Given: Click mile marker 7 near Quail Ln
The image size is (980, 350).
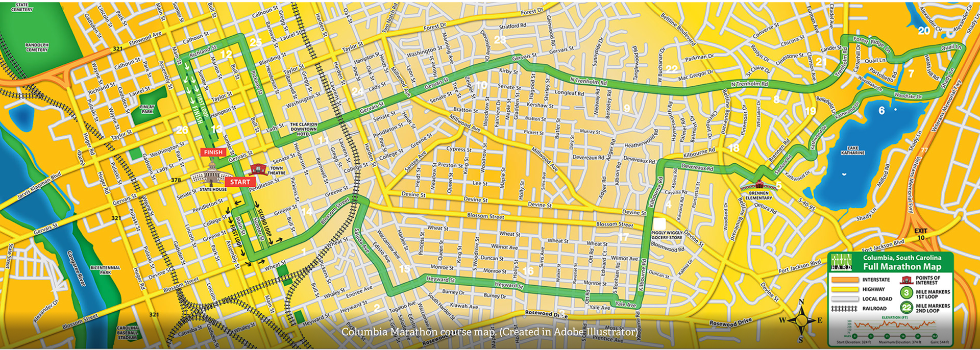Looking at the screenshot, I should 911,73.
